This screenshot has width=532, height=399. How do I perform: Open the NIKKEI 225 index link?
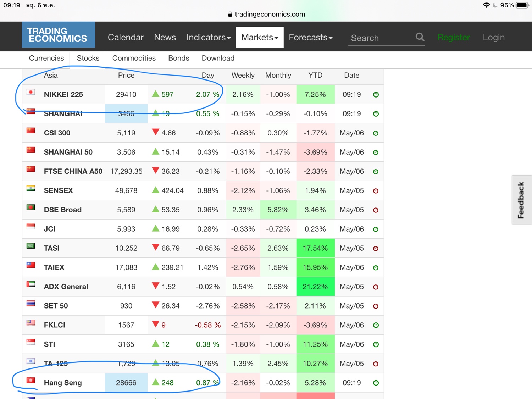click(63, 95)
